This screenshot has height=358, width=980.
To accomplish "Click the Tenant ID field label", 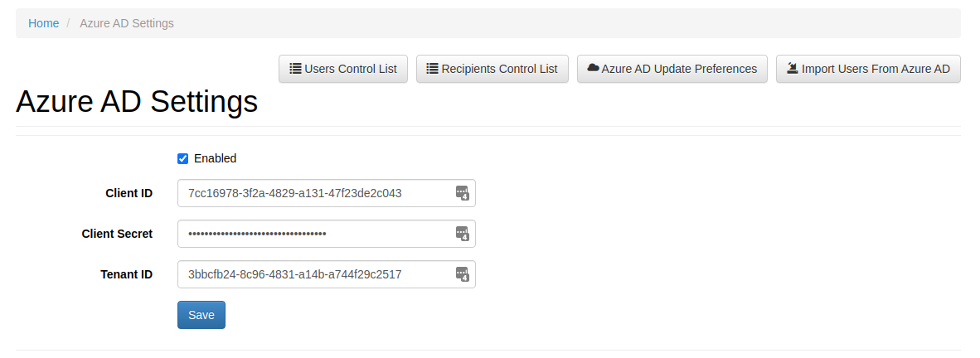I will (x=126, y=274).
